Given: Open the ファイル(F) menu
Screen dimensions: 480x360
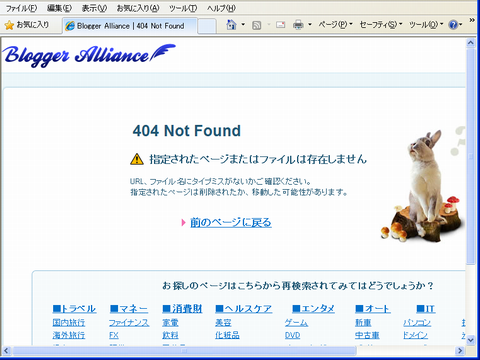Looking at the screenshot, I should click(21, 8).
